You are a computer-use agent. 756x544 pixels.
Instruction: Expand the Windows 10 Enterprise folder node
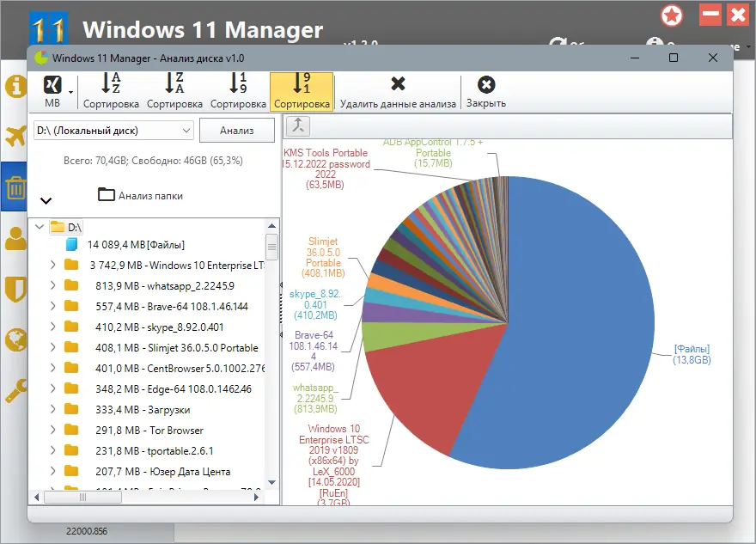click(52, 265)
